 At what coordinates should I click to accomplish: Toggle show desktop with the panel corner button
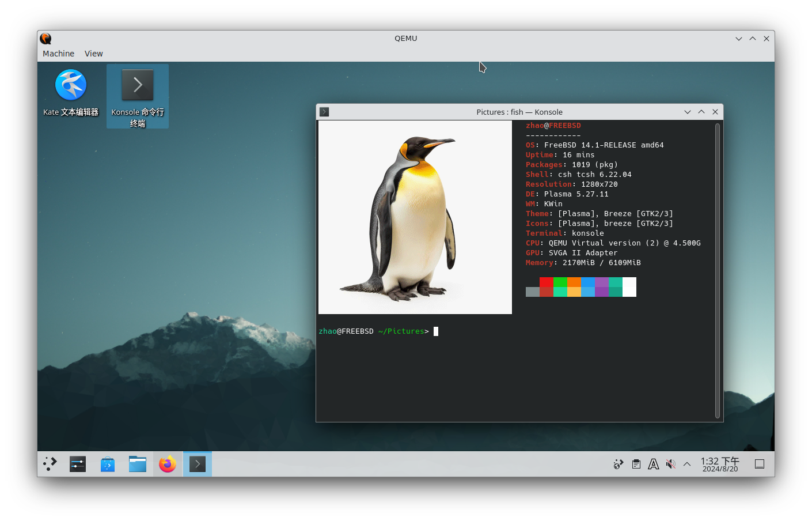tap(759, 464)
